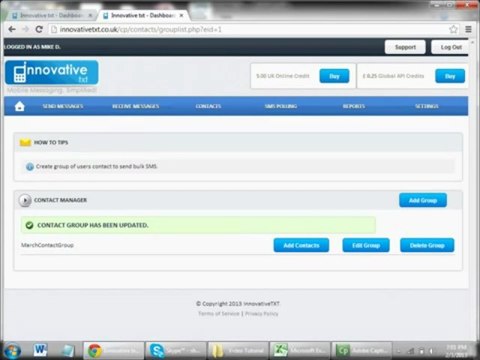Viewport: 480px width, 360px height.
Task: Click the Support button
Action: [405, 47]
